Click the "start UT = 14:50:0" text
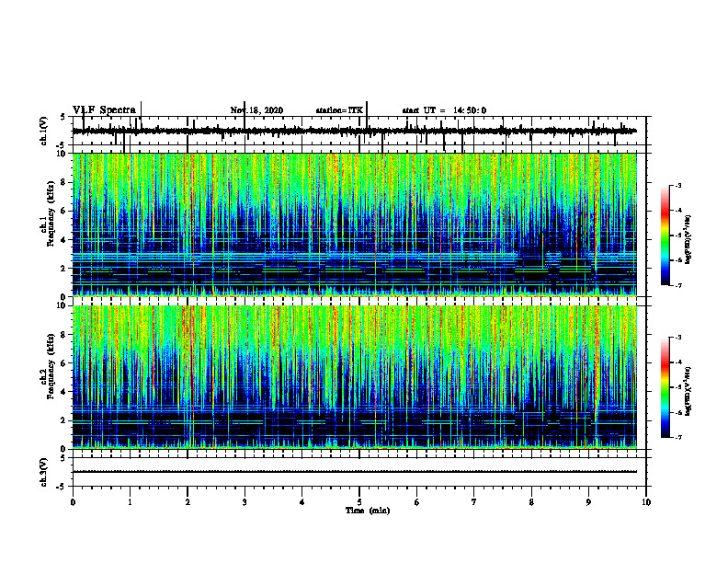The height and width of the screenshot is (563, 728). point(444,110)
